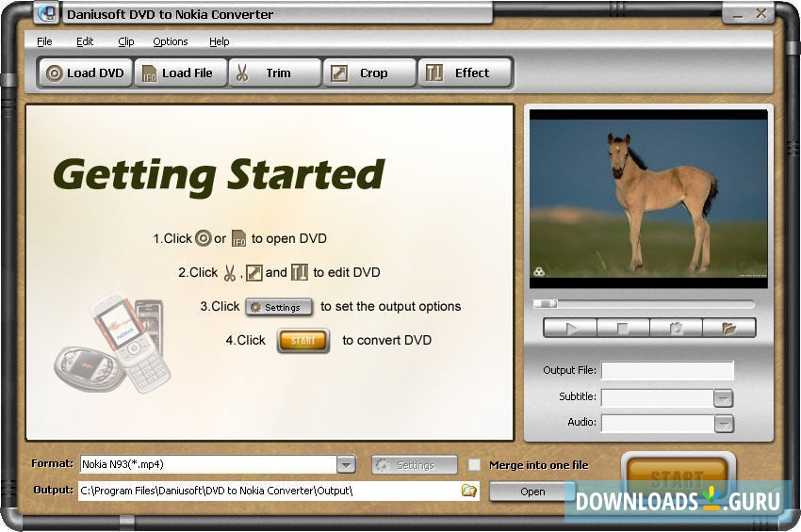Select the Nokia N93(*.mp4) format field
The height and width of the screenshot is (532, 801).
[x=208, y=464]
